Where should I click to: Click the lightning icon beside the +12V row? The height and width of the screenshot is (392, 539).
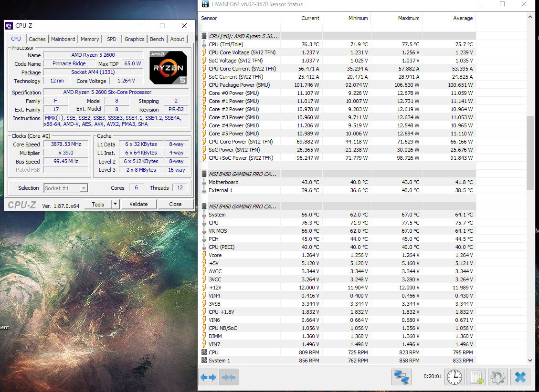pos(204,287)
